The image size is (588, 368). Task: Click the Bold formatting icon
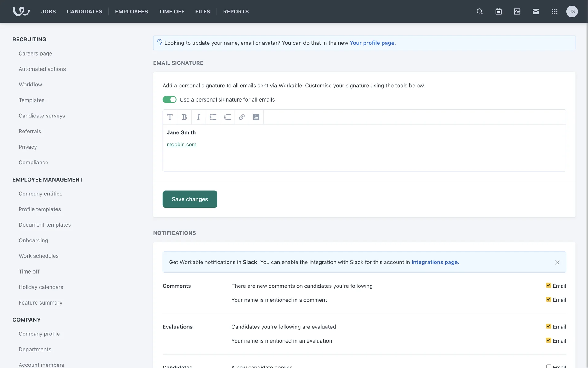point(184,117)
